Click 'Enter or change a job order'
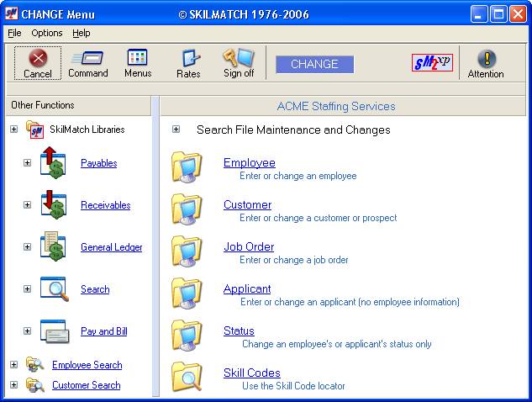The width and height of the screenshot is (532, 402). tap(294, 260)
